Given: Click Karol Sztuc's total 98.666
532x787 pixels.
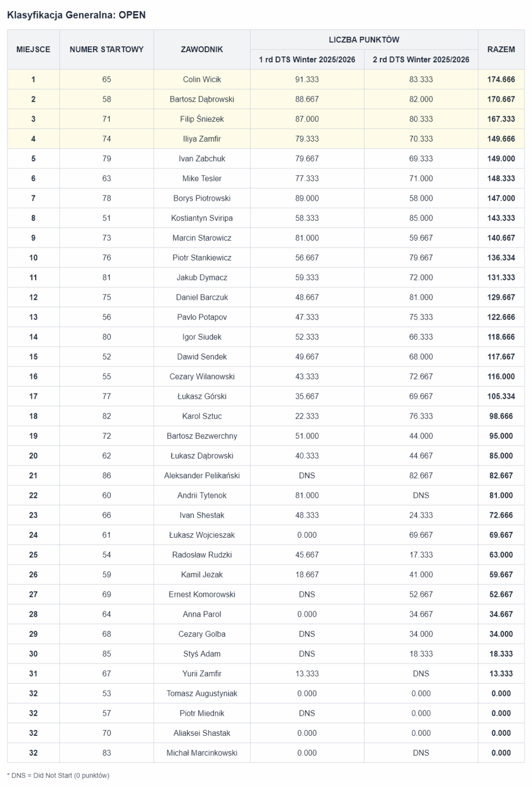Looking at the screenshot, I should 501,416.
